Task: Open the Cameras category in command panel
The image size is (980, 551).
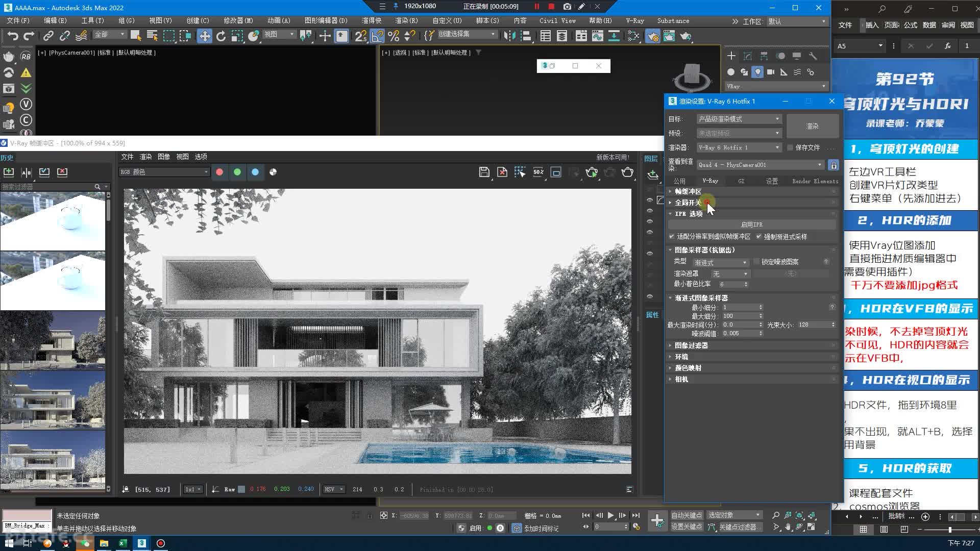Action: (x=771, y=72)
